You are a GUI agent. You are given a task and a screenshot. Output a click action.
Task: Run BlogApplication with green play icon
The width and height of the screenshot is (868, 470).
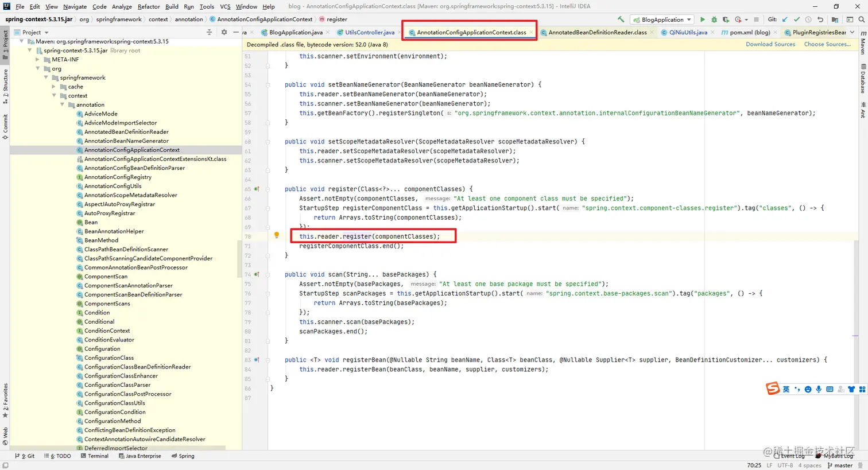(702, 20)
